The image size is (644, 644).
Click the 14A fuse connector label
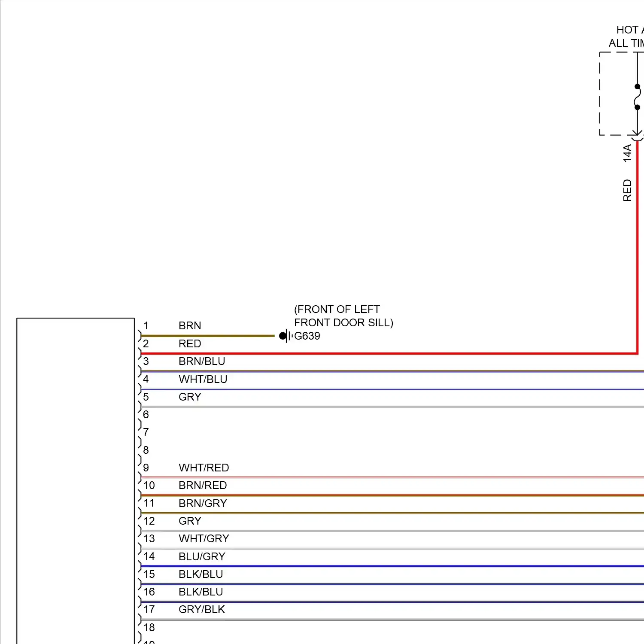(x=627, y=153)
